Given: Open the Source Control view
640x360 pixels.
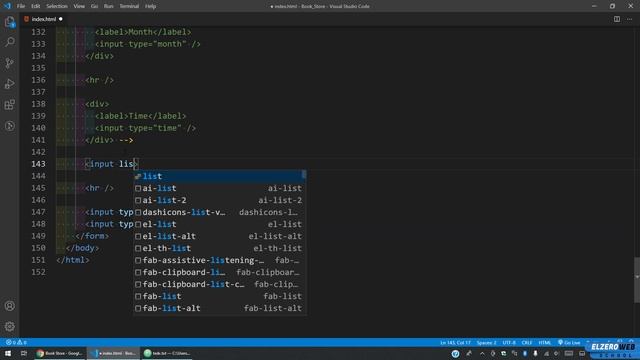Looking at the screenshot, I should [10, 63].
